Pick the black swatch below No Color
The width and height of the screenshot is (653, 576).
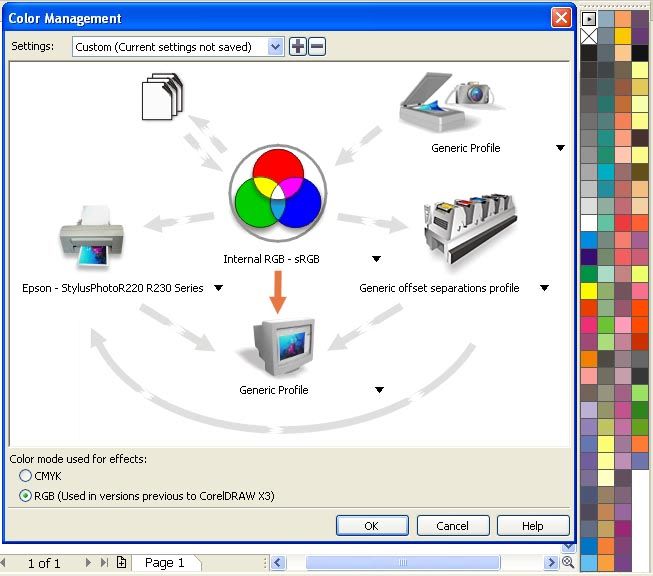tap(589, 53)
